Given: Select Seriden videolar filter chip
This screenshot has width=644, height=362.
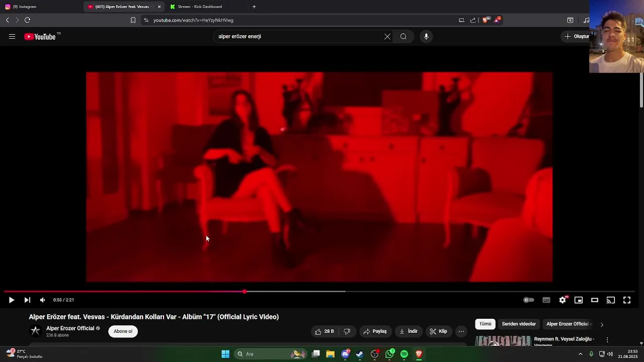Looking at the screenshot, I should pos(519,324).
